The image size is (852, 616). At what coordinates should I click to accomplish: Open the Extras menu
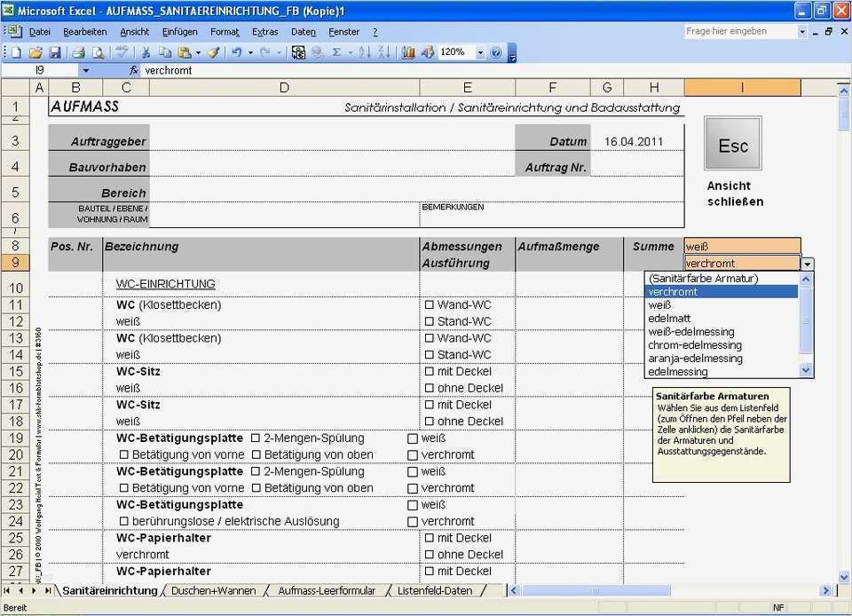click(x=265, y=31)
